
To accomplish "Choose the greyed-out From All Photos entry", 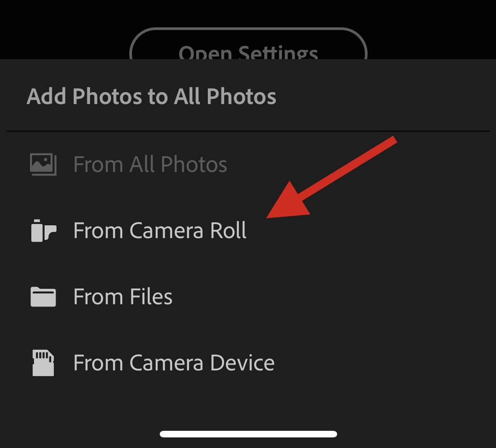I will (x=150, y=164).
